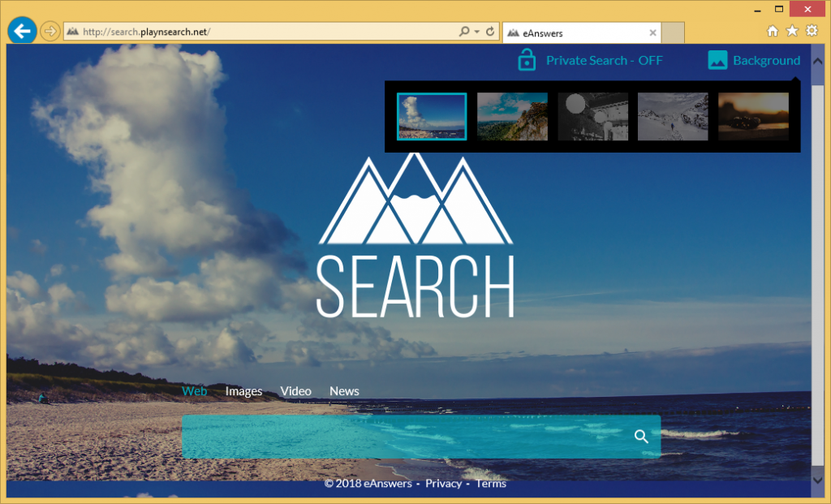Screen dimensions: 831x504
Task: Switch to the Web search tab
Action: point(194,391)
